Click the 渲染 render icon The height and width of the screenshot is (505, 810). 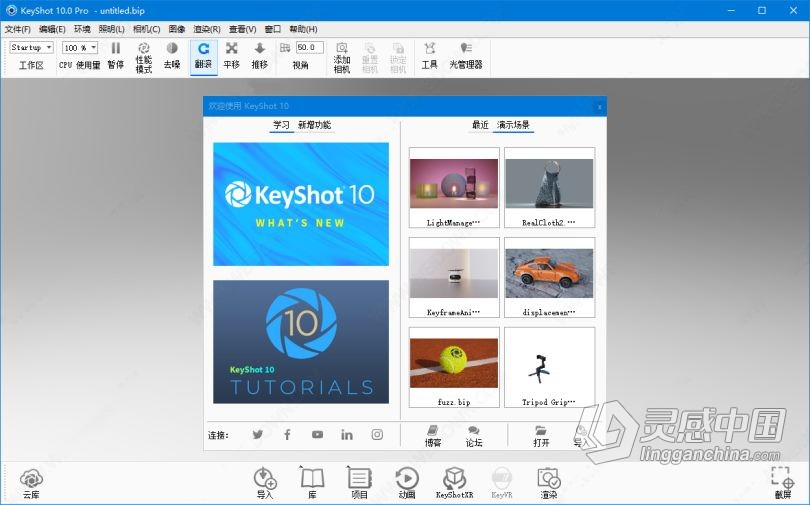point(549,482)
